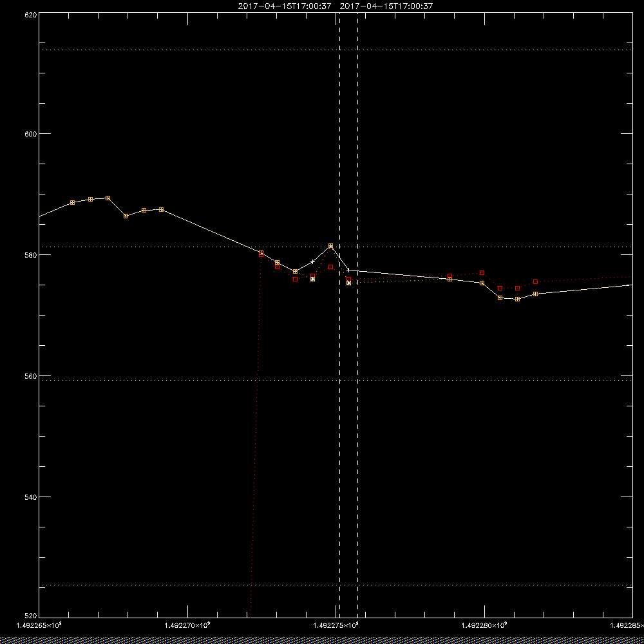Click the 580 y-axis label
Image resolution: width=644 pixels, height=644 pixels.
pyautogui.click(x=32, y=254)
